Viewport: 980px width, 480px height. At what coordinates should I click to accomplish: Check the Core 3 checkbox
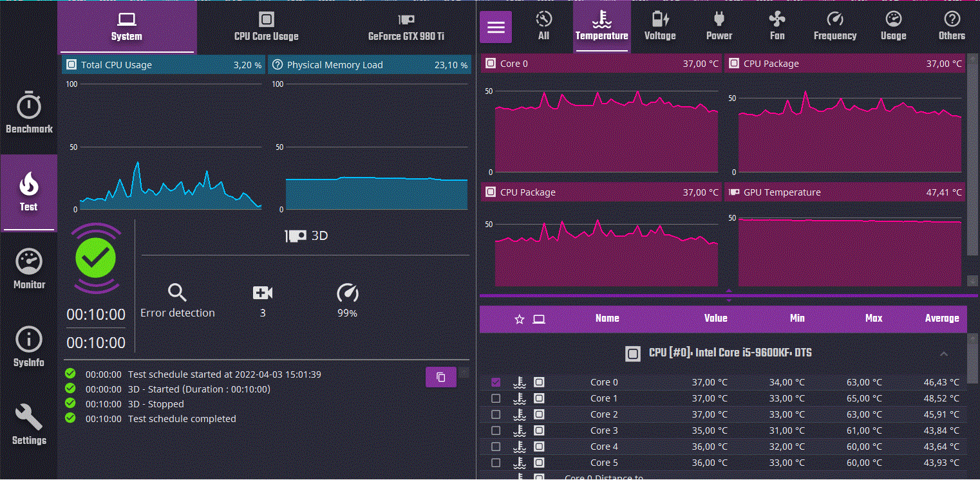click(496, 430)
